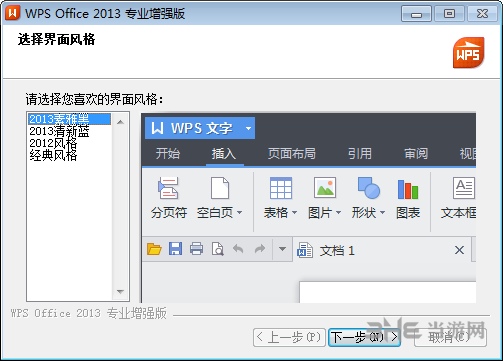This screenshot has width=503, height=361.
Task: Expand the quick access toolbar dropdown
Action: pos(282,249)
